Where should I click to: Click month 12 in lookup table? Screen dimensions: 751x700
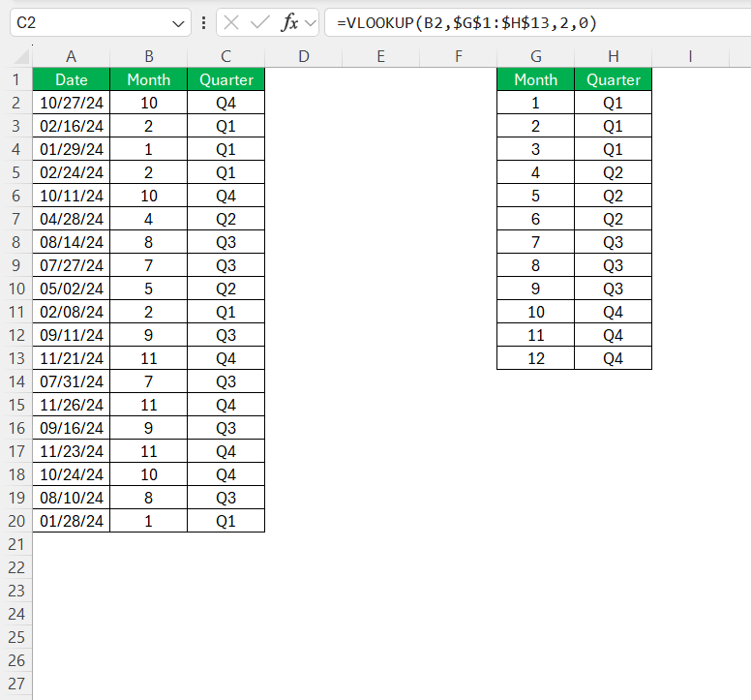tap(536, 358)
